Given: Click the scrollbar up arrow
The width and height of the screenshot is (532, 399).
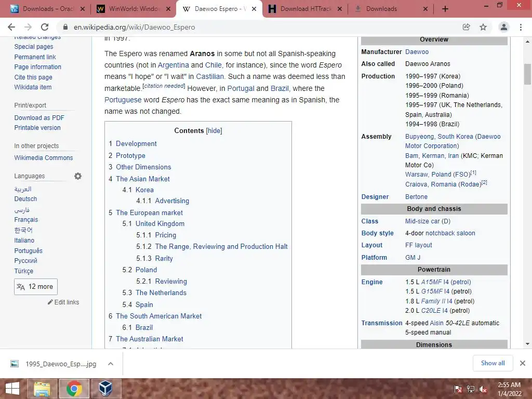Looking at the screenshot, I should 527,42.
